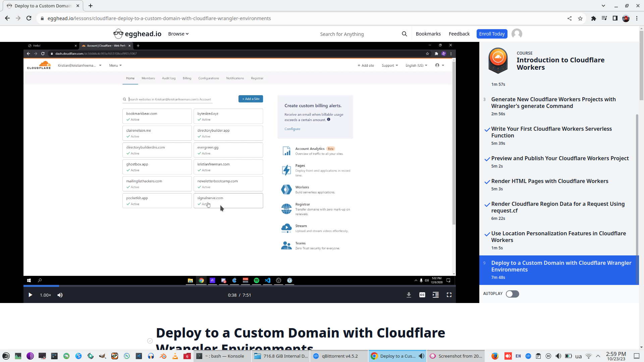This screenshot has width=644, height=362.
Task: Click the search magnifier icon
Action: pos(405,34)
